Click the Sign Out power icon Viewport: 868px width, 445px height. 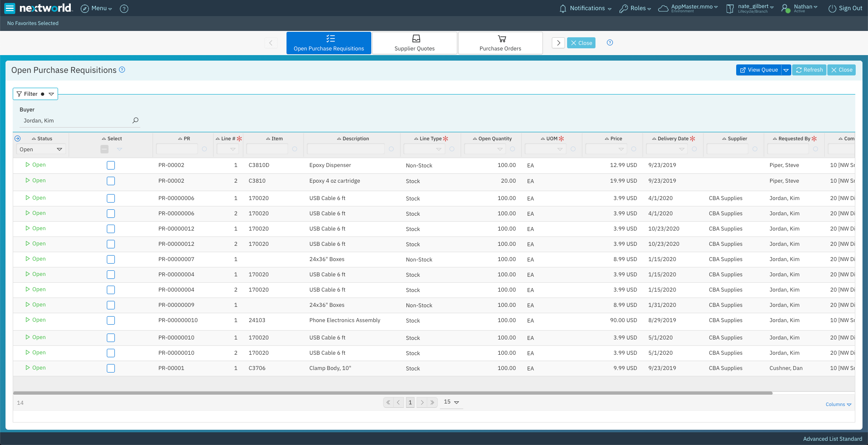click(x=830, y=8)
